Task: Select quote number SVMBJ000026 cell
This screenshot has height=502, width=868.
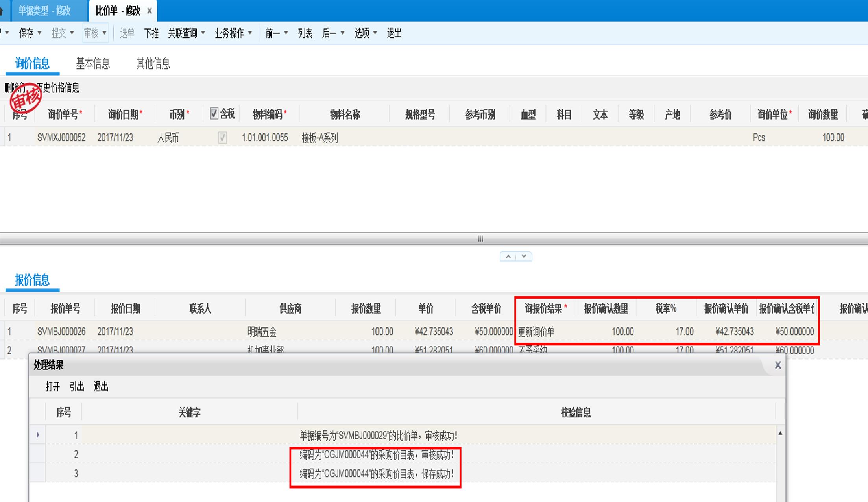Action: [x=61, y=332]
